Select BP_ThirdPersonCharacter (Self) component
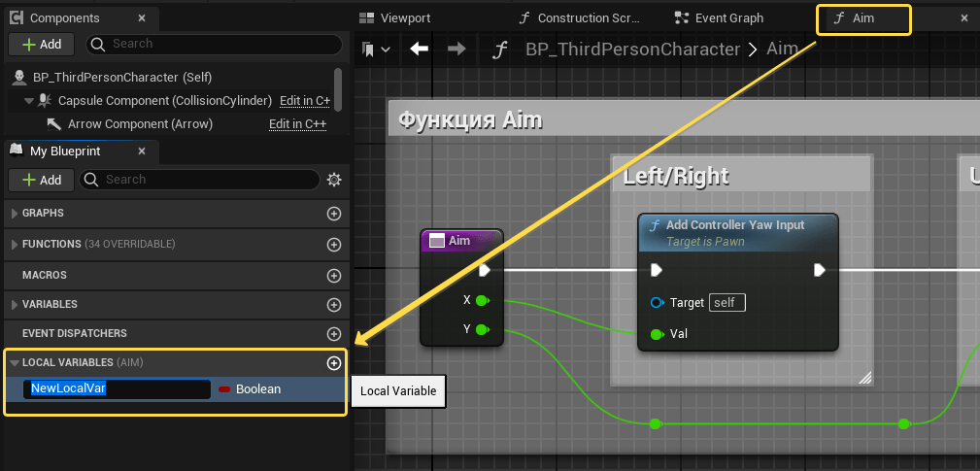Screen dimensions: 980x471 pyautogui.click(x=122, y=78)
